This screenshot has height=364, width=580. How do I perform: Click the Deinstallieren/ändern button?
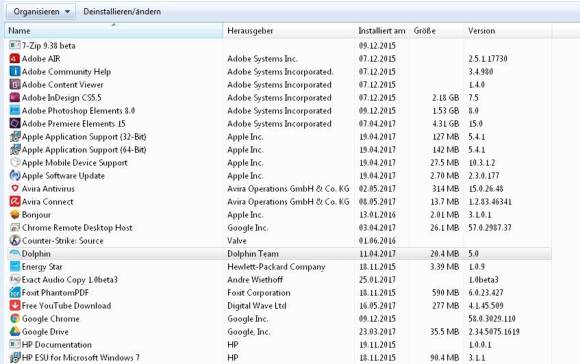(122, 11)
